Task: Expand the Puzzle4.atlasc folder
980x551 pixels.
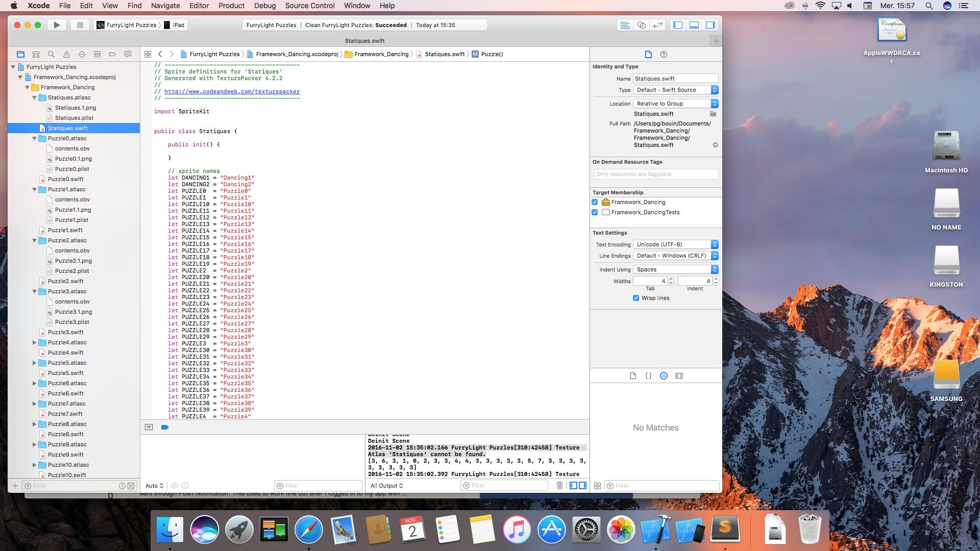Action: (x=35, y=342)
